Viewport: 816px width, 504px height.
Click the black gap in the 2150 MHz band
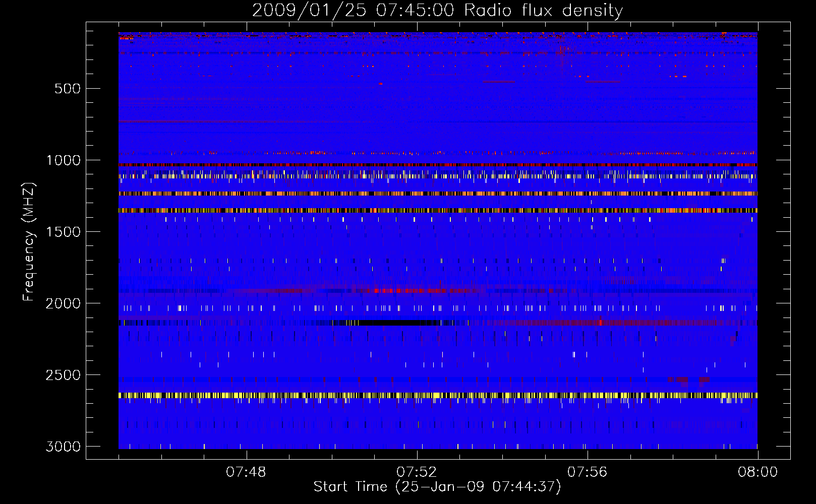coord(397,323)
